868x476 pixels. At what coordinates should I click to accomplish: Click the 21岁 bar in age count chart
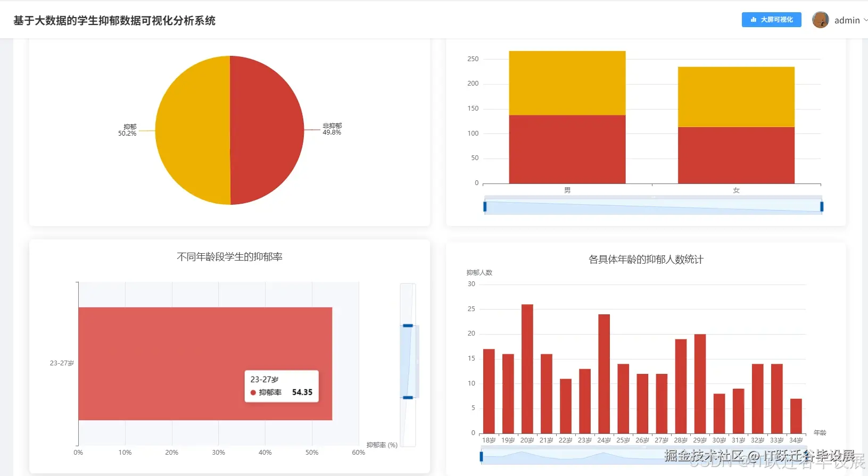pyautogui.click(x=547, y=394)
